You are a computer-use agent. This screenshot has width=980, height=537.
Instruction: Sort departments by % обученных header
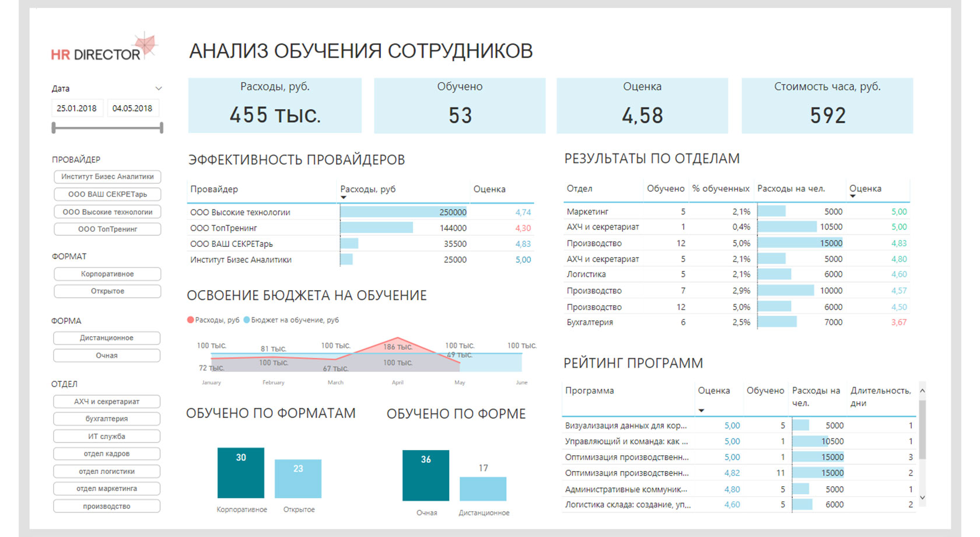pos(720,189)
